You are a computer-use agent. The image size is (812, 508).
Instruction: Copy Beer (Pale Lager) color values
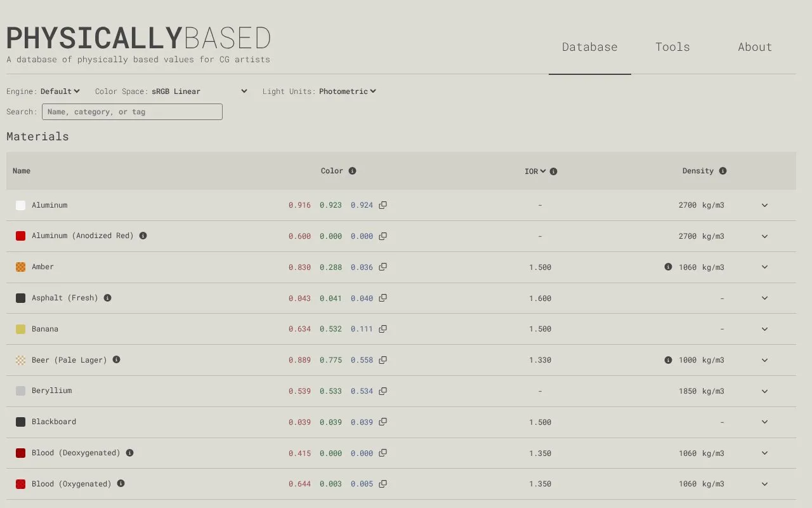[x=383, y=360]
